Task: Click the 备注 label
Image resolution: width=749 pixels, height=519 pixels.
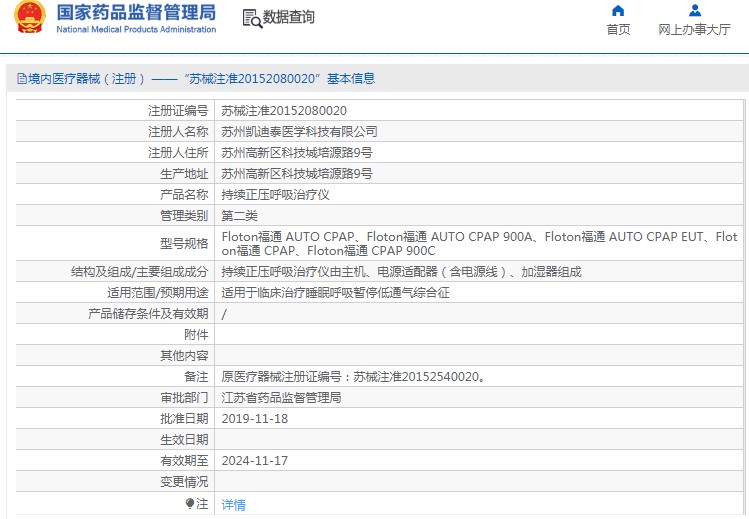Action: [x=196, y=377]
